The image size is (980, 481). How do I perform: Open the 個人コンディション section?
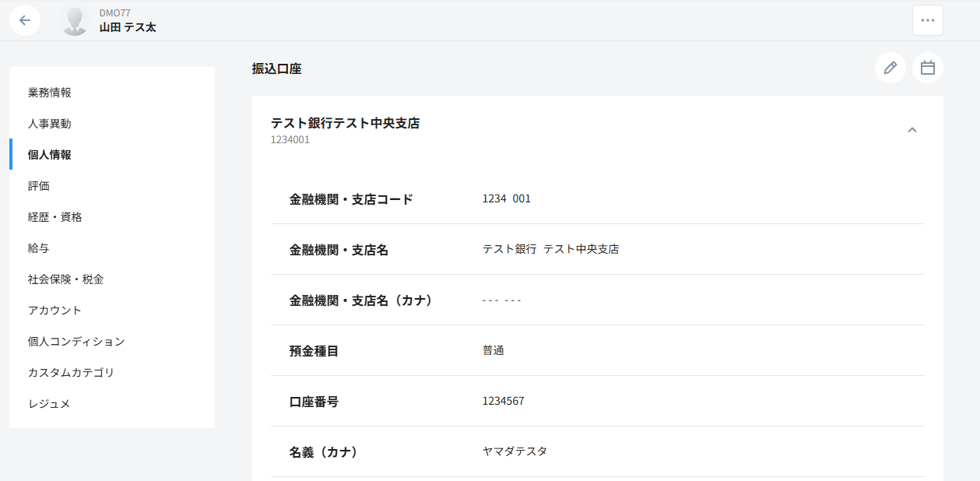click(76, 342)
